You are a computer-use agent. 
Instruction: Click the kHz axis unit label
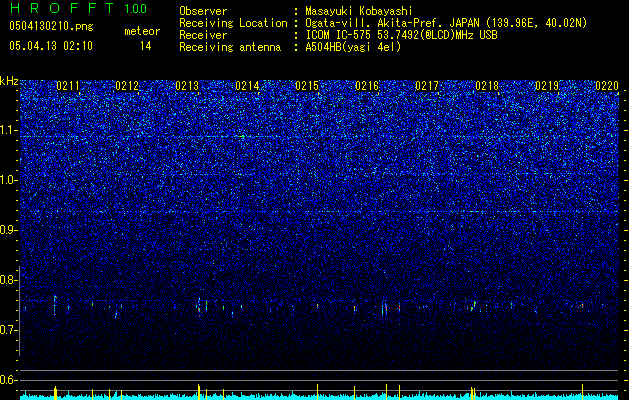9,81
